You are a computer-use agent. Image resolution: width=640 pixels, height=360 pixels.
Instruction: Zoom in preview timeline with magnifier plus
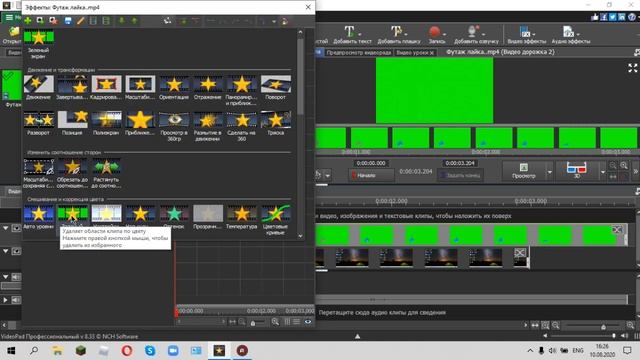pyautogui.click(x=624, y=165)
